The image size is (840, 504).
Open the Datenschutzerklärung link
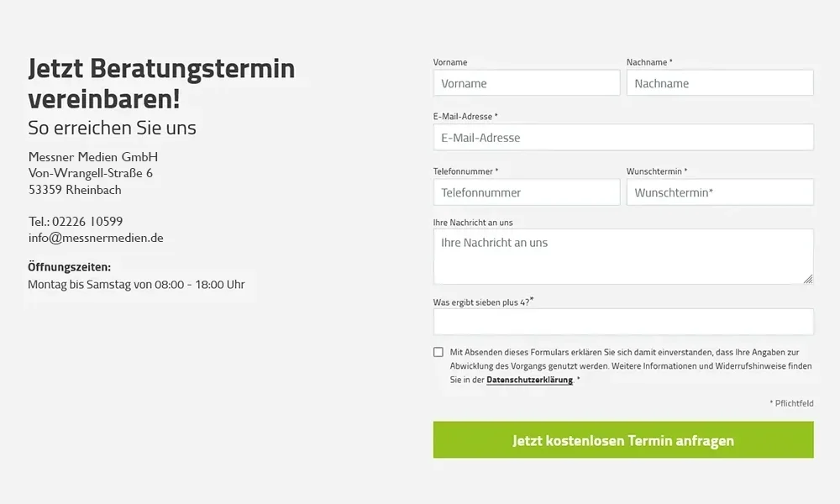tap(529, 380)
